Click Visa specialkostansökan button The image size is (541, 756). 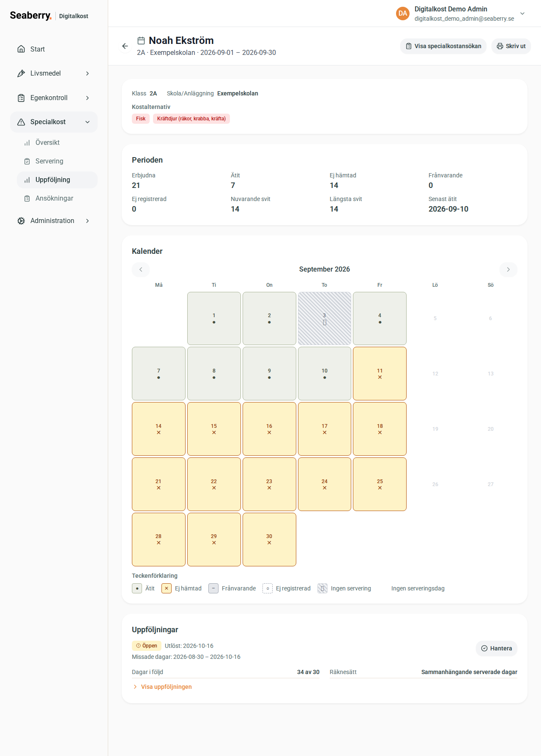coord(443,46)
